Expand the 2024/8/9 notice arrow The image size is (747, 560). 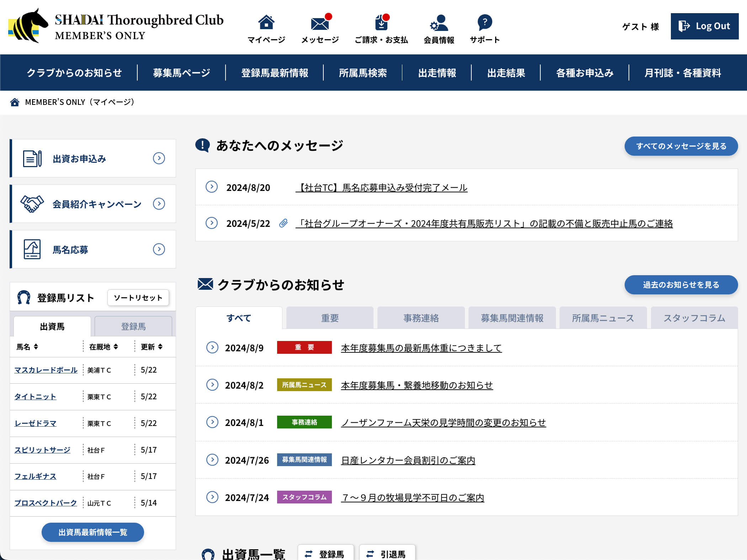(212, 347)
